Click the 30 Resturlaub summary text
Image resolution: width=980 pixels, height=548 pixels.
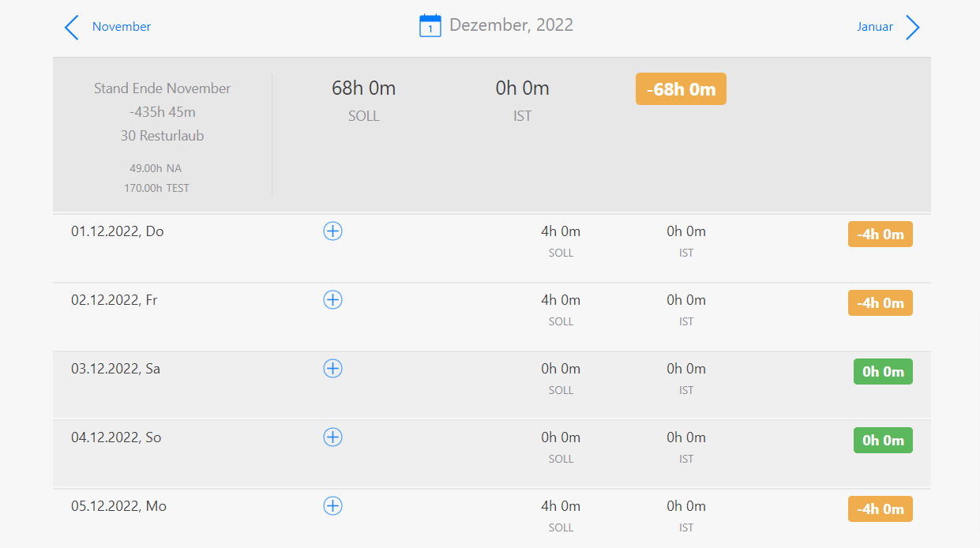[x=162, y=136]
